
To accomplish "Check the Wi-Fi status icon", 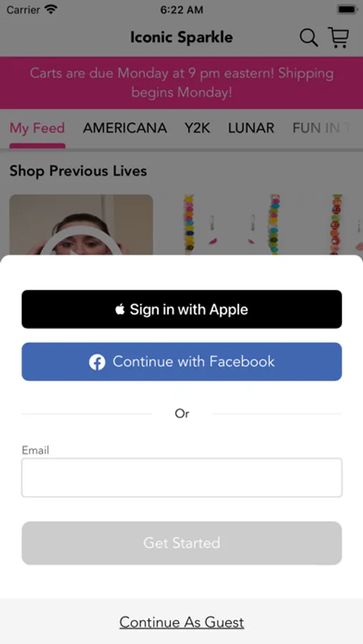I will (51, 9).
